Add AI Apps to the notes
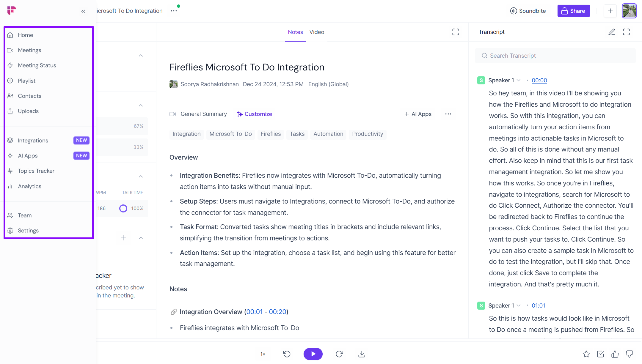The width and height of the screenshot is (642, 364). pyautogui.click(x=418, y=114)
